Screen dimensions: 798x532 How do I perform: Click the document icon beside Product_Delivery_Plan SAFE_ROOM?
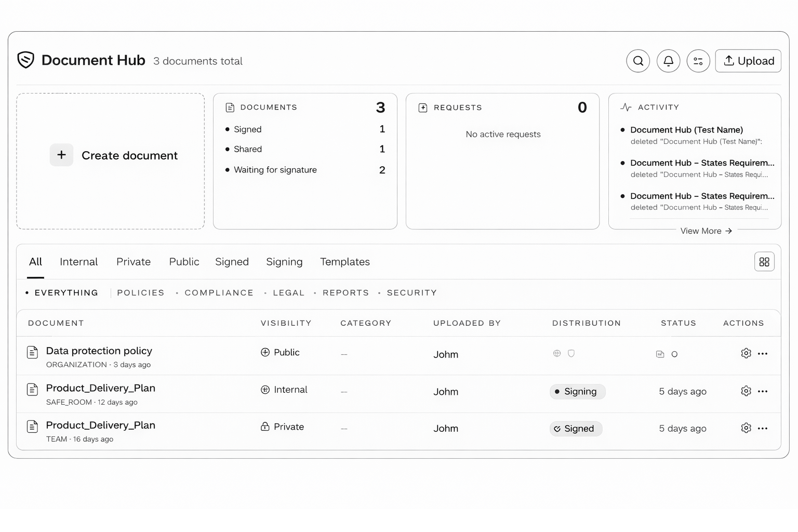32,389
